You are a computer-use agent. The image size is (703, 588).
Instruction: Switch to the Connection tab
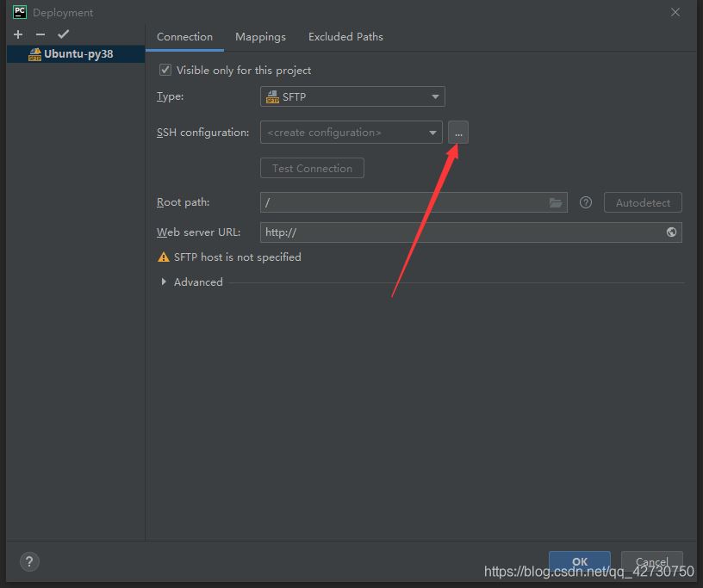pos(184,37)
